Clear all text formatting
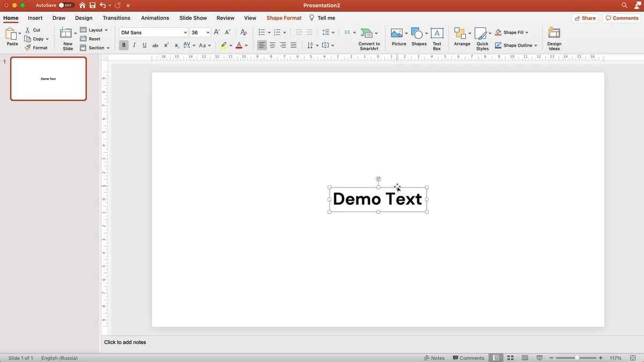 (244, 32)
